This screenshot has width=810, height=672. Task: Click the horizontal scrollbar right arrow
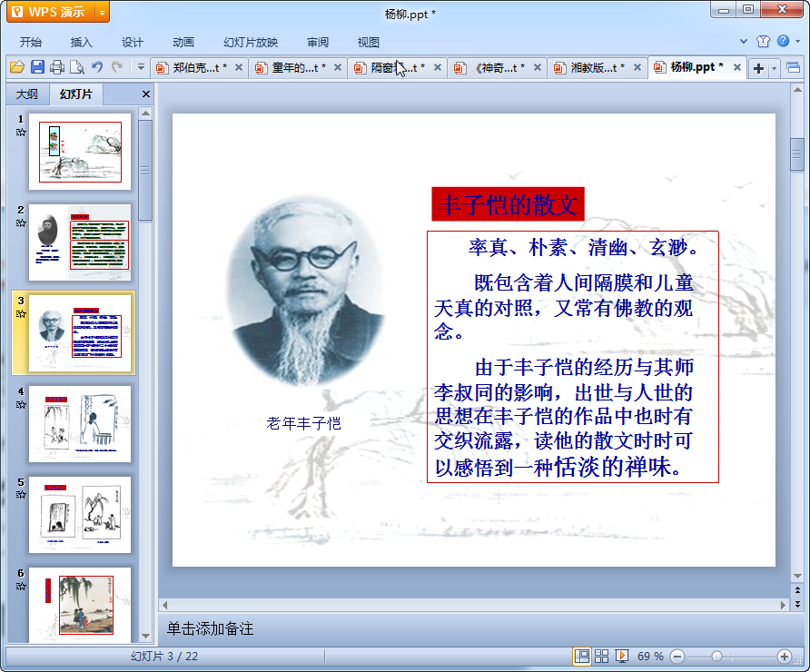[x=783, y=605]
